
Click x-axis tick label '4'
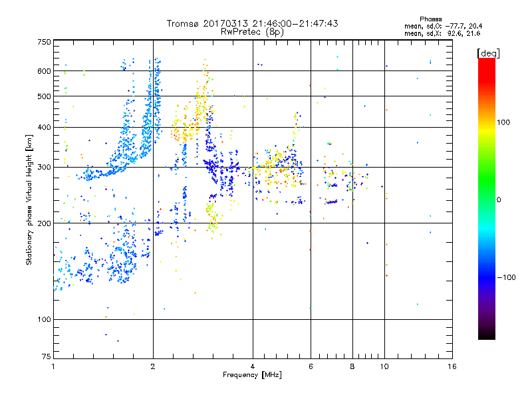(253, 366)
